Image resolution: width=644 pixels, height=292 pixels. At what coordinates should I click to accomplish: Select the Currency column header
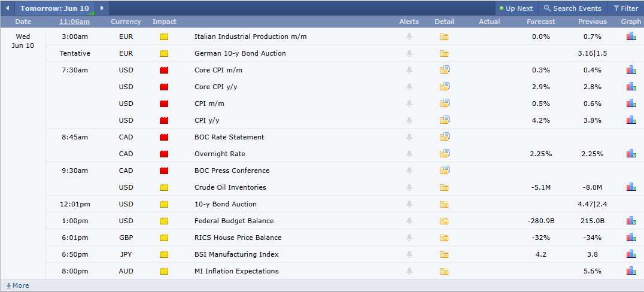126,22
